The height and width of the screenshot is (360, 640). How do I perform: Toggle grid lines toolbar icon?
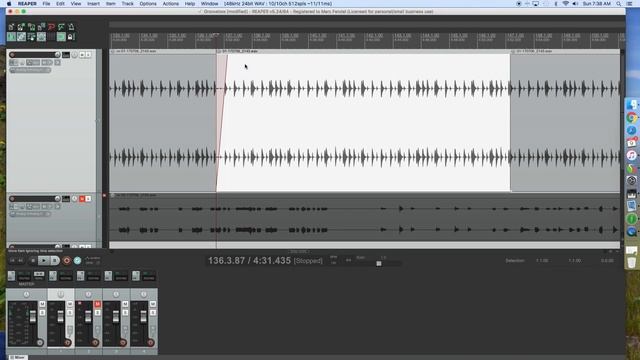click(51, 37)
